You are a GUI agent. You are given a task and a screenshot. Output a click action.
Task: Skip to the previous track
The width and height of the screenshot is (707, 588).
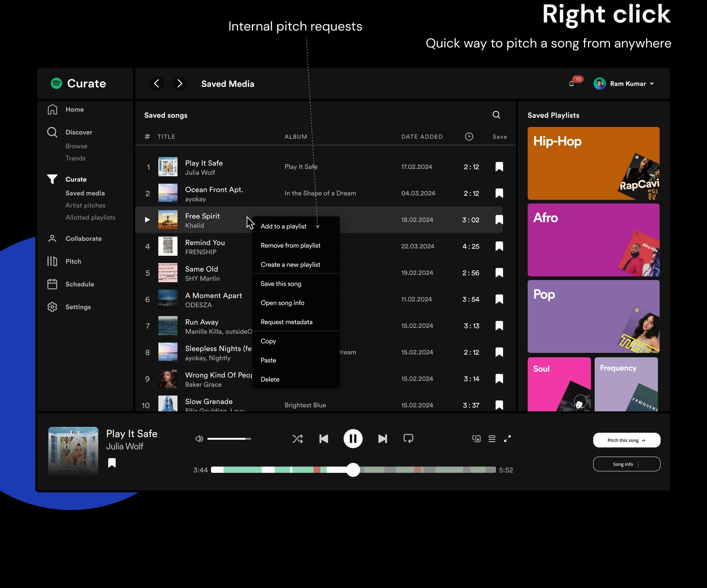pos(324,439)
